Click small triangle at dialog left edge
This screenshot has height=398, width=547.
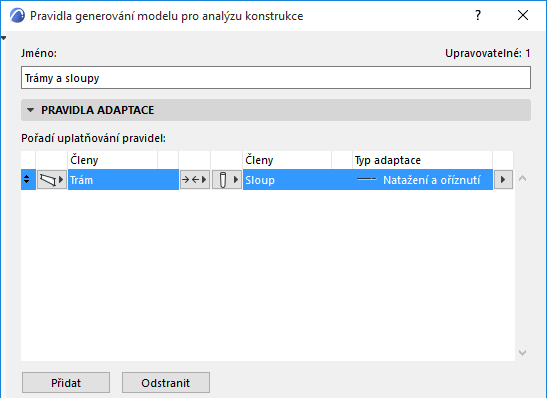click(3, 38)
